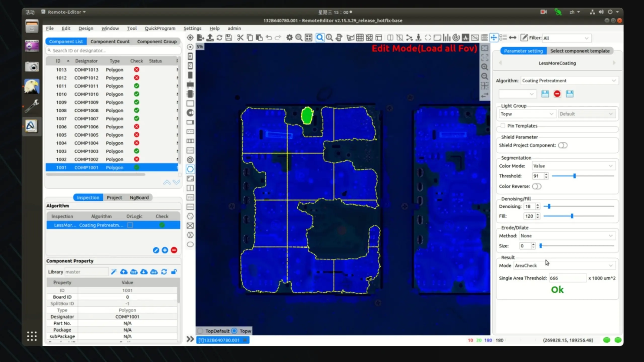
Task: Click the Designator column header
Action: pyautogui.click(x=86, y=61)
